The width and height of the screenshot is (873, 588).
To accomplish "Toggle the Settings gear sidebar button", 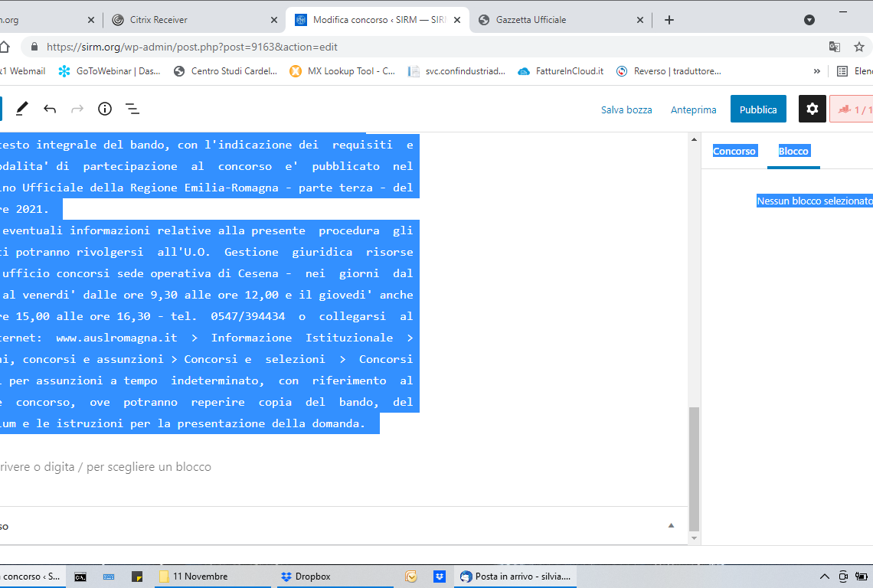I will tap(813, 109).
